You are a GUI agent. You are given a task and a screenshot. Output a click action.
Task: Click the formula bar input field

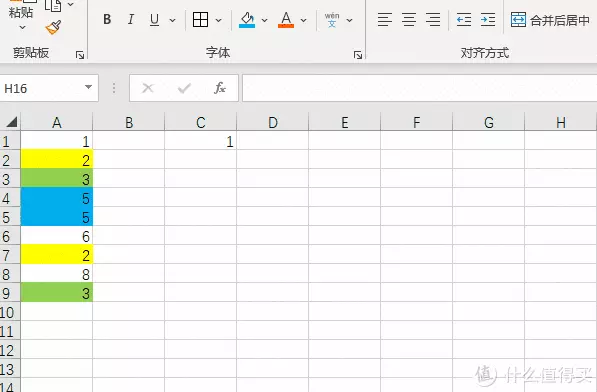tap(420, 88)
